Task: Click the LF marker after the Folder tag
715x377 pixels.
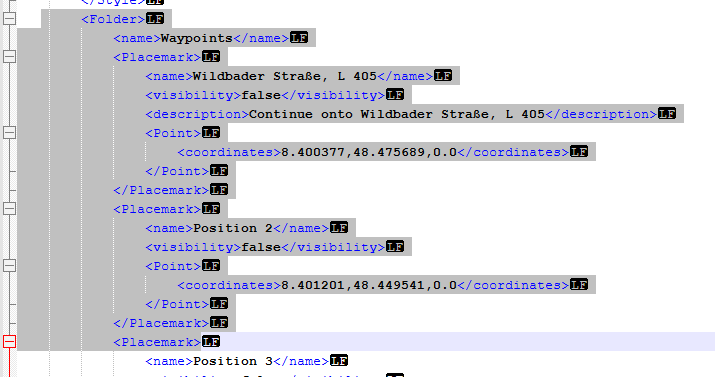Action: click(155, 19)
